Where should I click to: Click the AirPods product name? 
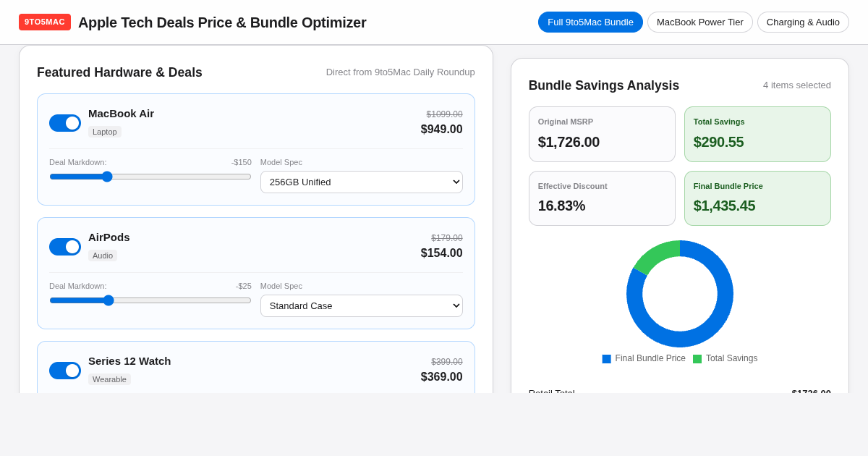tap(109, 237)
